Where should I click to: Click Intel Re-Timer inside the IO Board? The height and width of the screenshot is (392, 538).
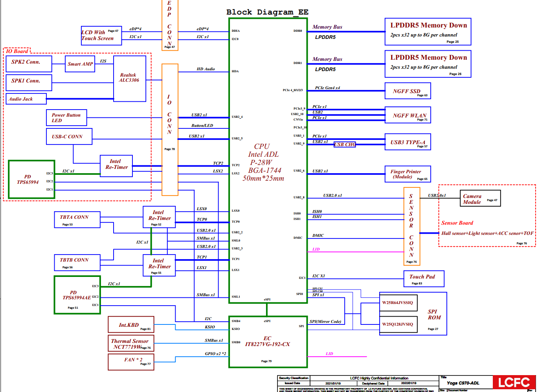click(x=116, y=166)
